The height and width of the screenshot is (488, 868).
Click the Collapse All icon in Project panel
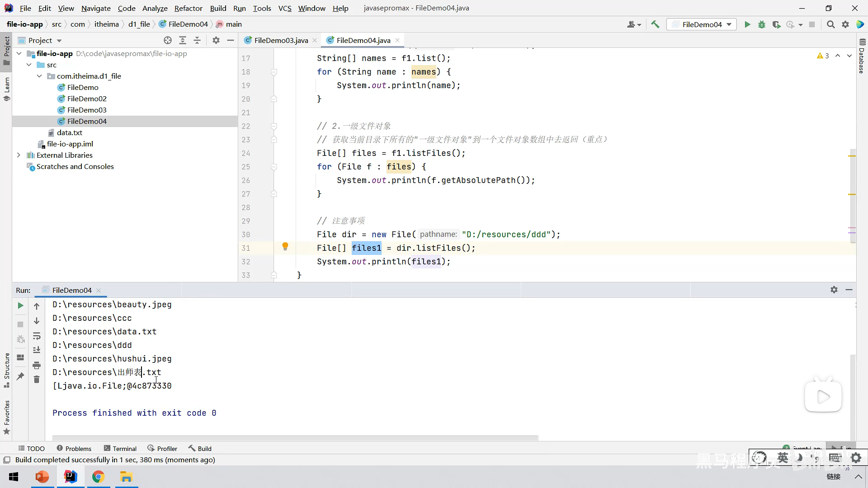coord(197,40)
